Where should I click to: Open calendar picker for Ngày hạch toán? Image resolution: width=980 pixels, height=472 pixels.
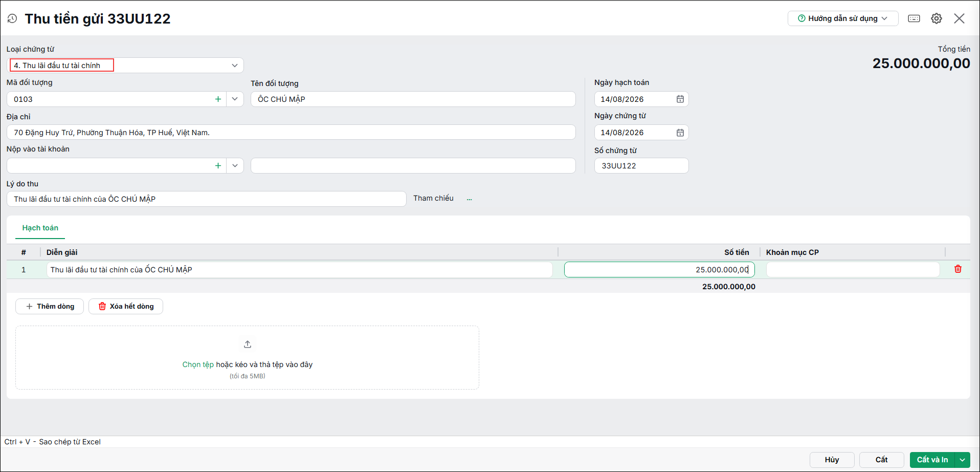point(680,99)
